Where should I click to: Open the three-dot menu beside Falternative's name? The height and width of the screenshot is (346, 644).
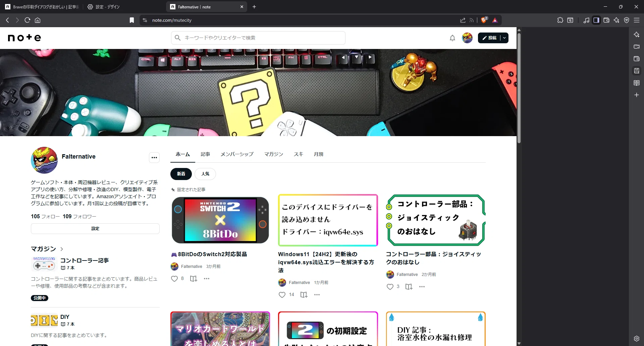click(154, 158)
